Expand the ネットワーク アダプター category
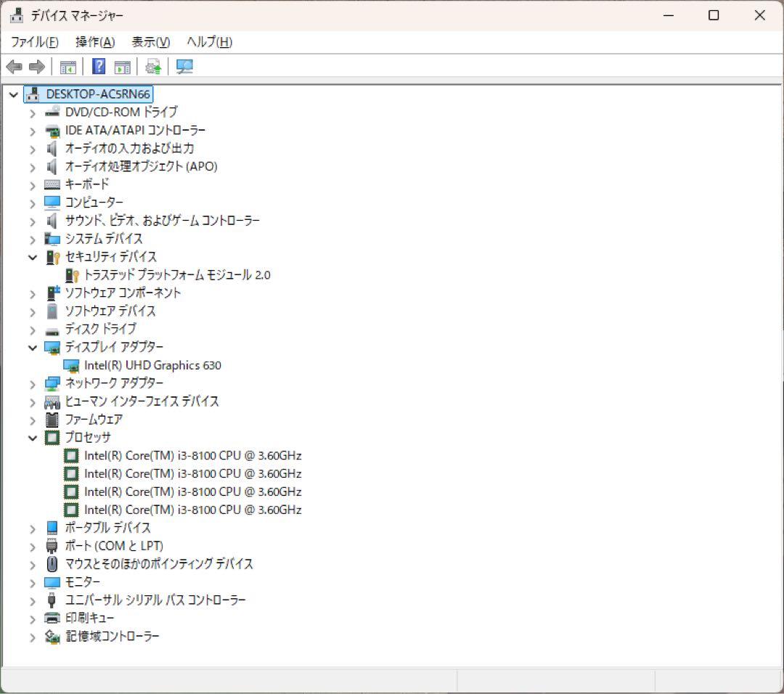Screen dimensions: 784x694 [x=32, y=383]
